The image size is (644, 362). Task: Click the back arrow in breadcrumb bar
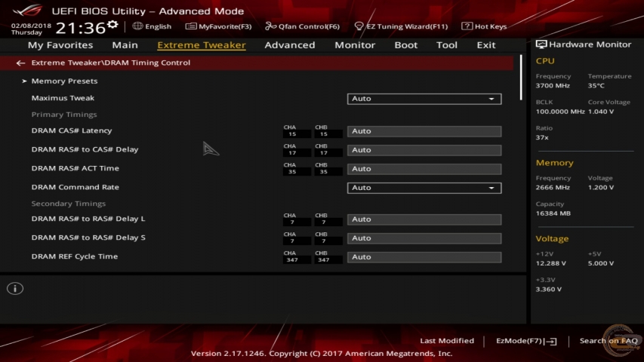point(20,63)
